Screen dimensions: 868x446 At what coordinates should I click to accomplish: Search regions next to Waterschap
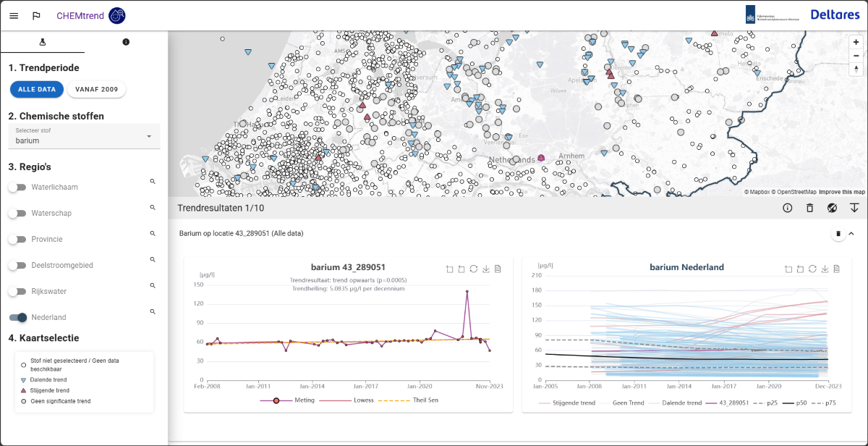153,208
